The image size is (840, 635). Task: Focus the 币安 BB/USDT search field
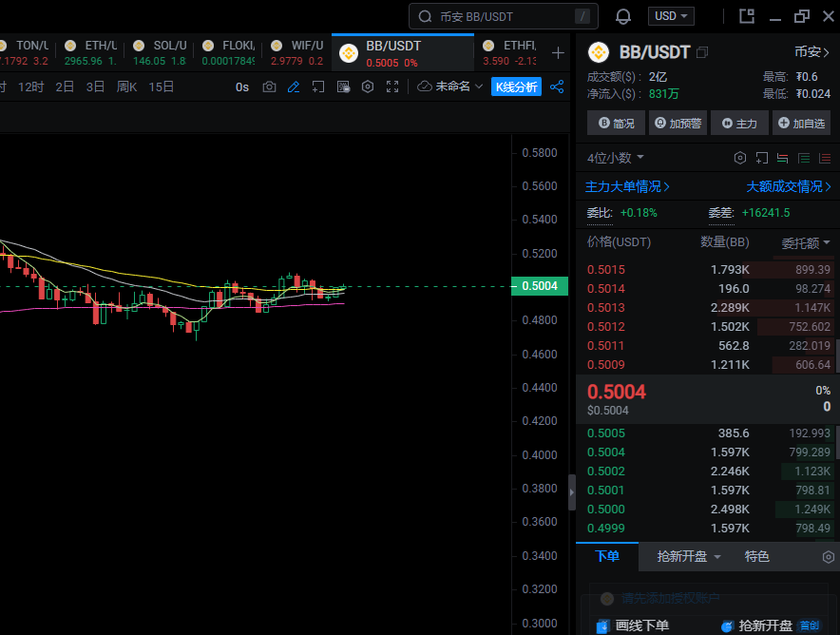[x=504, y=16]
